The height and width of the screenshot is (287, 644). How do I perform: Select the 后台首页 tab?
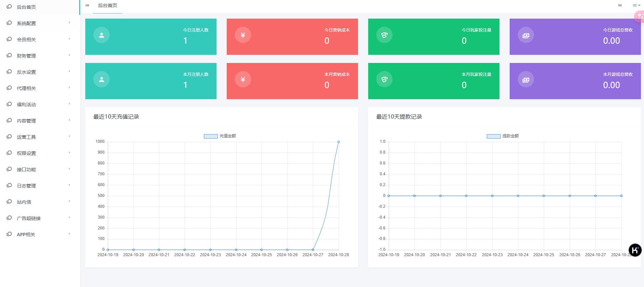(x=107, y=6)
